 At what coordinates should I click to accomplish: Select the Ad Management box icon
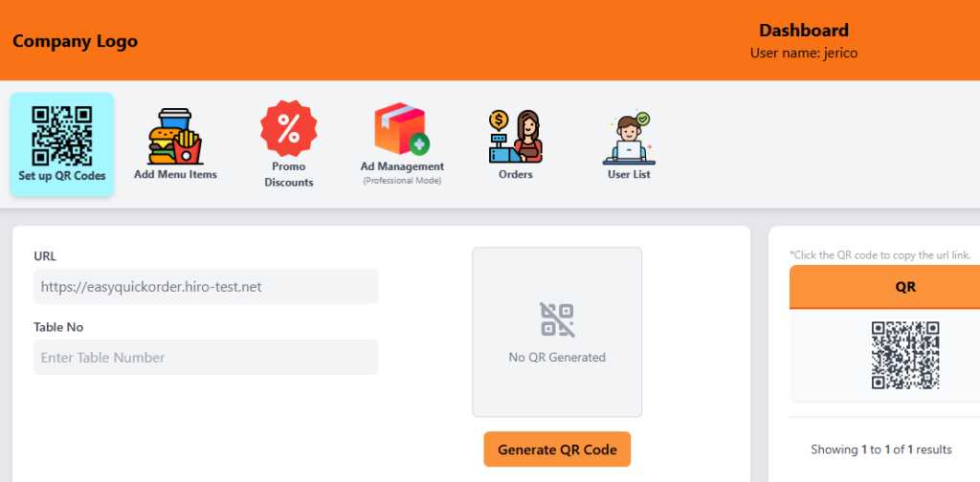tap(402, 130)
